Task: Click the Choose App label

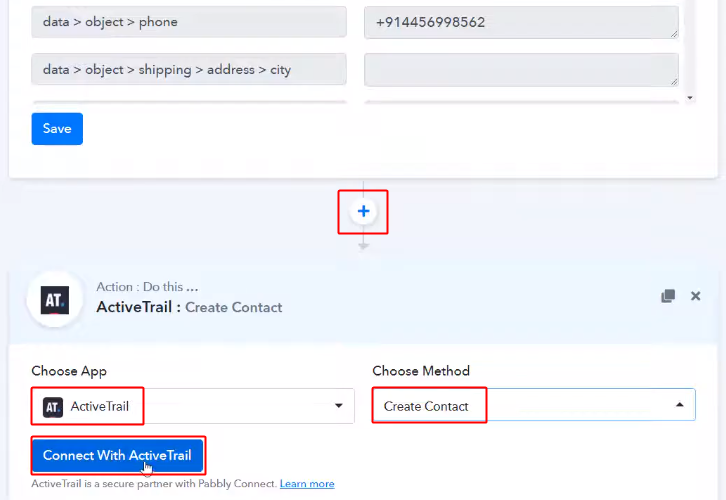Action: pos(69,371)
